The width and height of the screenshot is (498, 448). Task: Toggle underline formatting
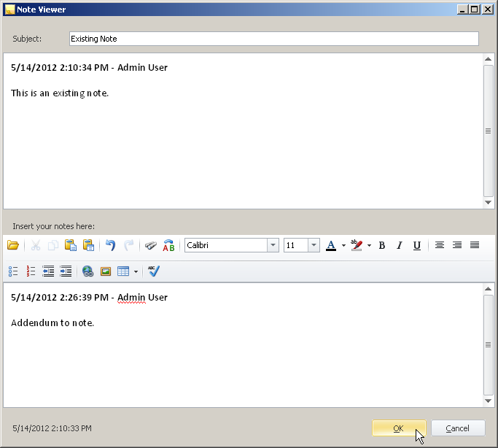416,246
